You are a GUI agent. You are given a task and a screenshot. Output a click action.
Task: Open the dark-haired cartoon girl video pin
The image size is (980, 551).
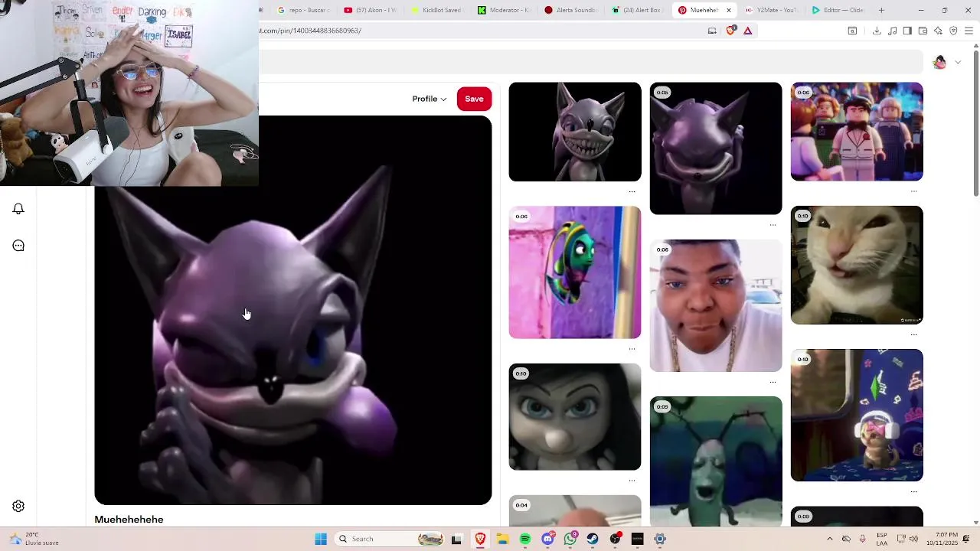tap(575, 417)
